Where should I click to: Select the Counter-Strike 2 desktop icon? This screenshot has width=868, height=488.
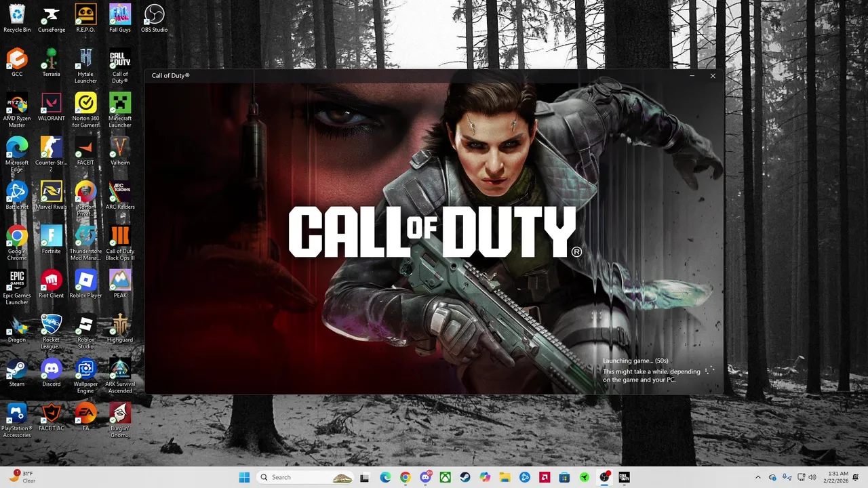[51, 155]
